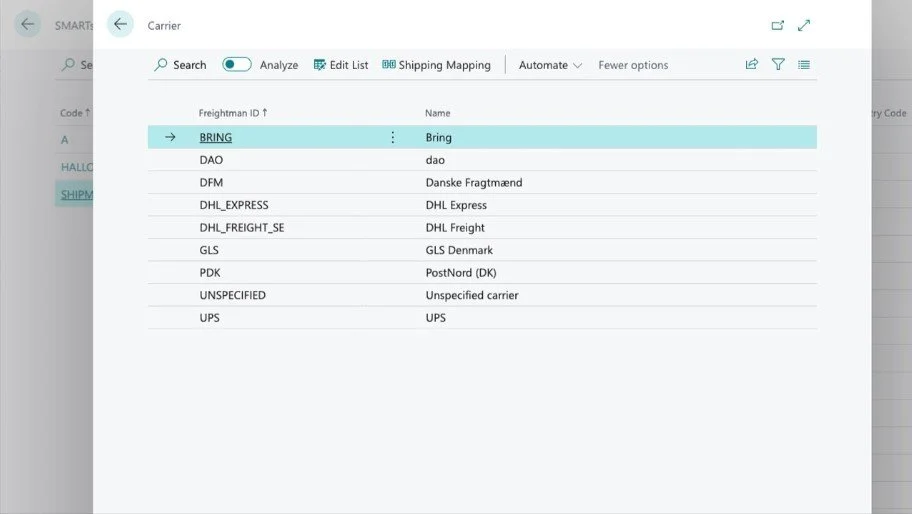Select the UNSPECIFIED code cell

tap(233, 295)
